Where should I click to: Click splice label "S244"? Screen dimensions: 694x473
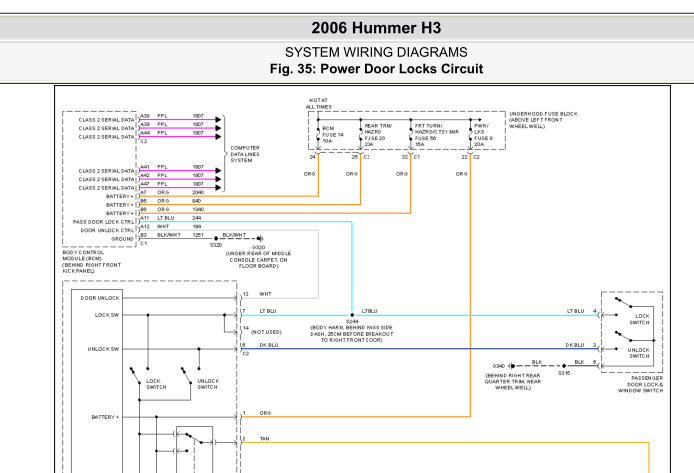coord(352,322)
